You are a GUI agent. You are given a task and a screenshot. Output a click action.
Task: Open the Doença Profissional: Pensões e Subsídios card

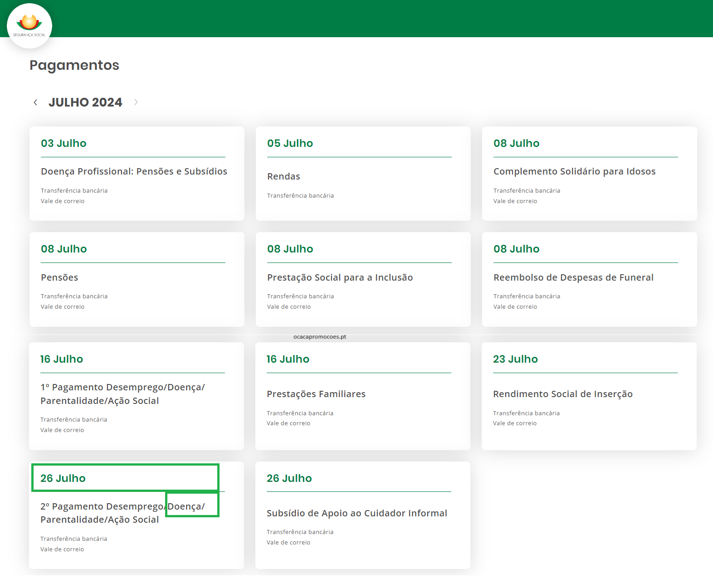(134, 171)
